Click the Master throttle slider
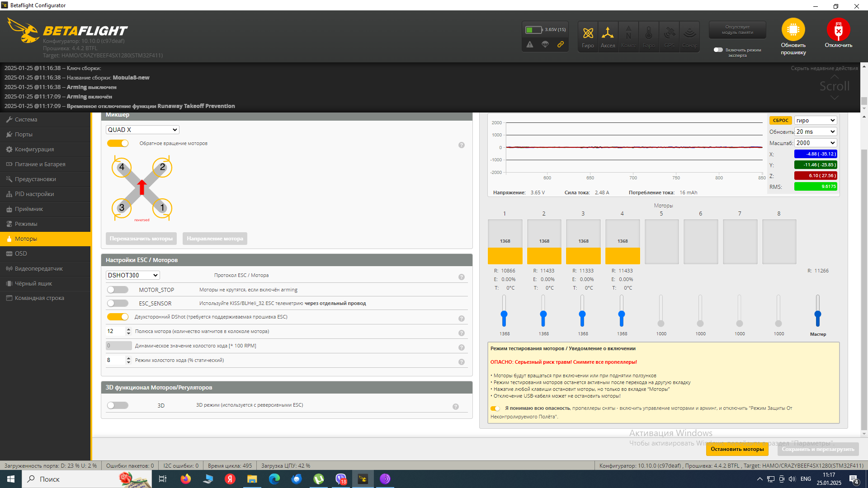868x488 pixels. tap(817, 311)
